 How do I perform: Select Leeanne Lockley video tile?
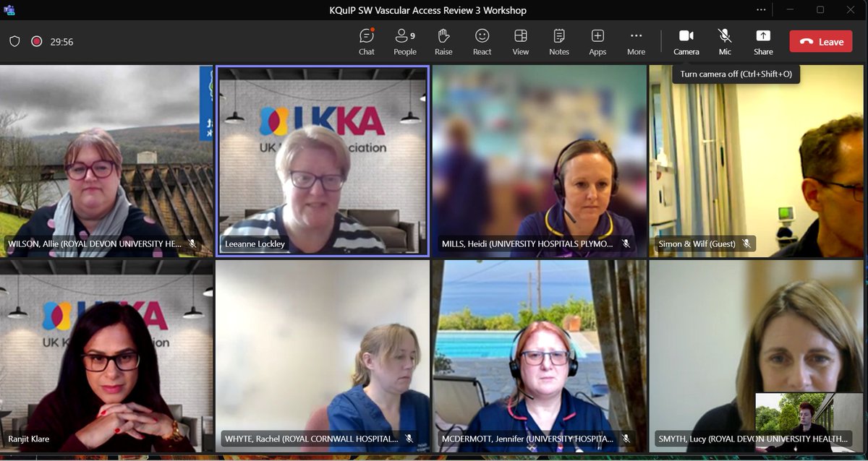coord(323,160)
